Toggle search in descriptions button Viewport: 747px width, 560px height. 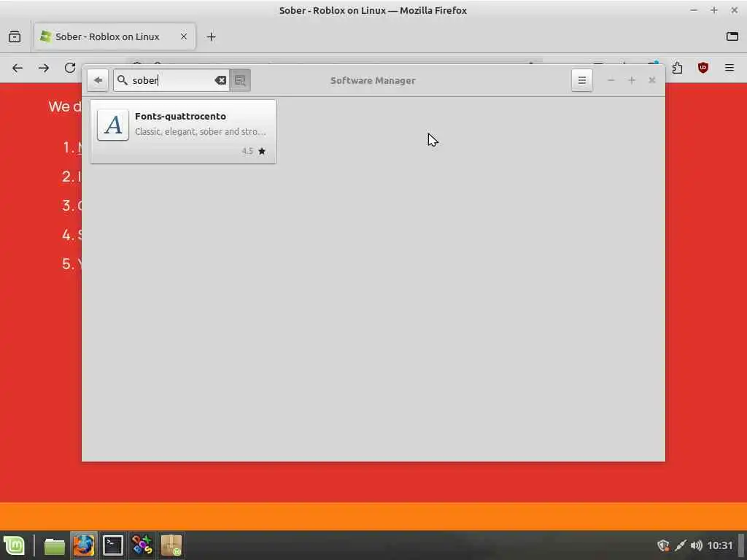[240, 80]
